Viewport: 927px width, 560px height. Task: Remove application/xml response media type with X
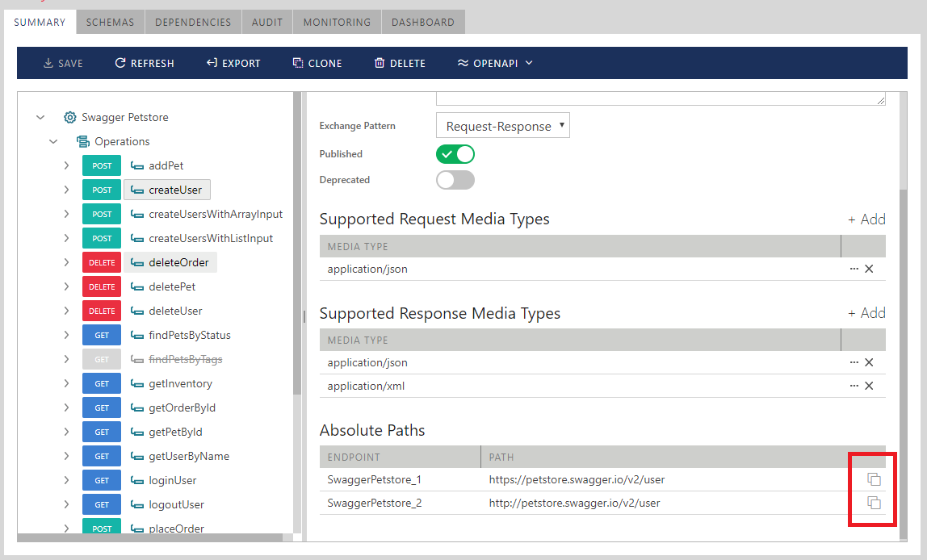point(869,386)
